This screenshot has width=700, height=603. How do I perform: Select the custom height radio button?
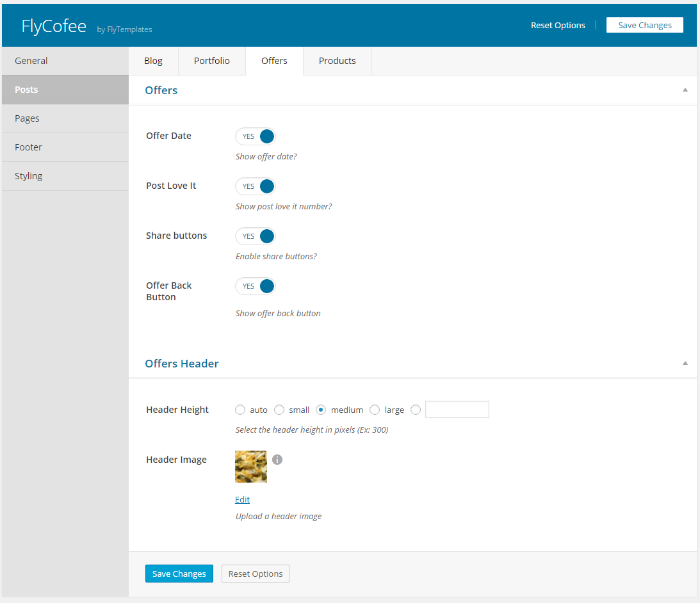[x=416, y=410]
